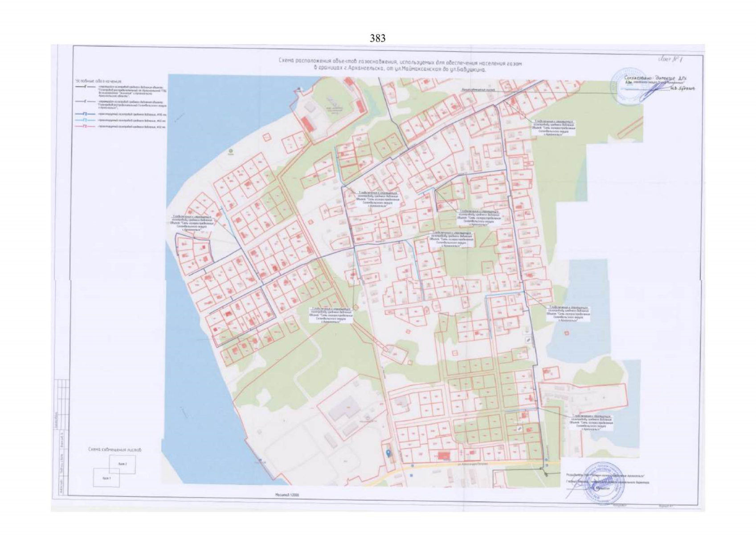
Task: Click the map title 'Схема расположения объектов газоснабжения'
Action: 400,63
